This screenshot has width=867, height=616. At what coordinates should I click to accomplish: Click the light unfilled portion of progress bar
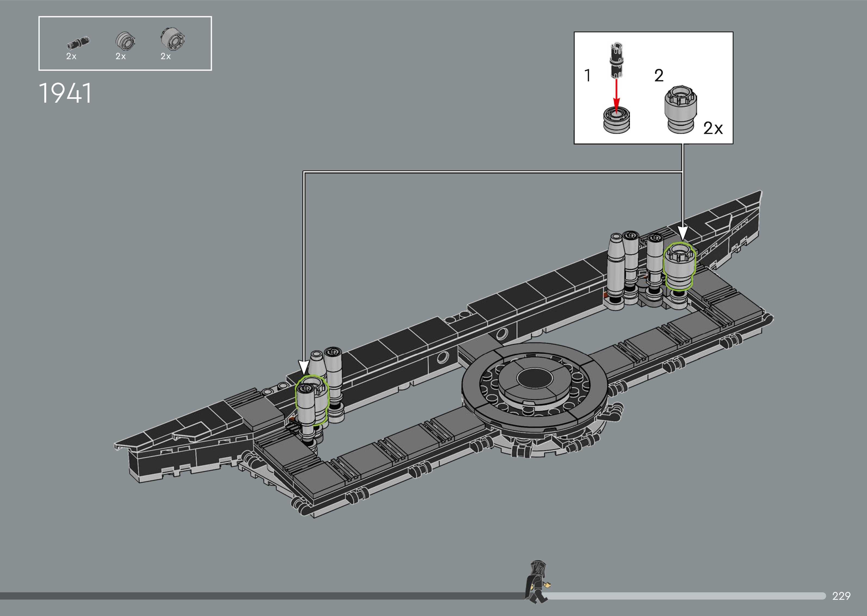(x=683, y=596)
